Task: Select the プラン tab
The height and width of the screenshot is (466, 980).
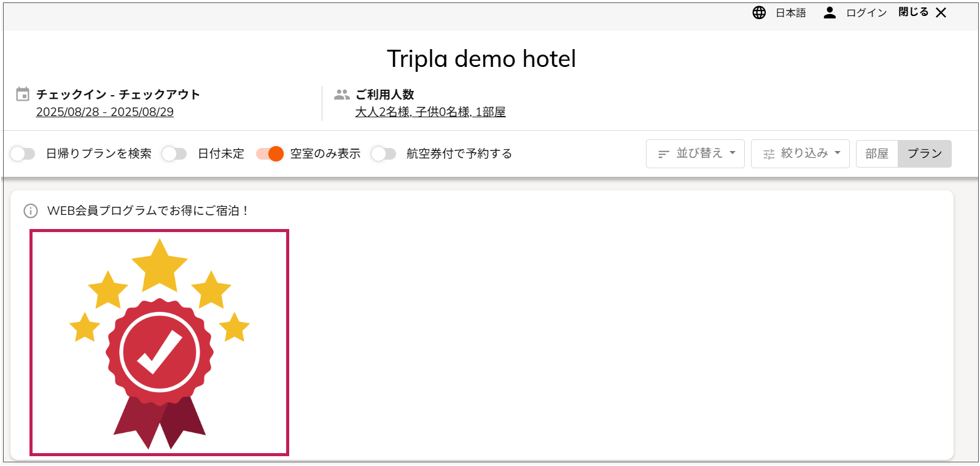Action: click(x=924, y=153)
